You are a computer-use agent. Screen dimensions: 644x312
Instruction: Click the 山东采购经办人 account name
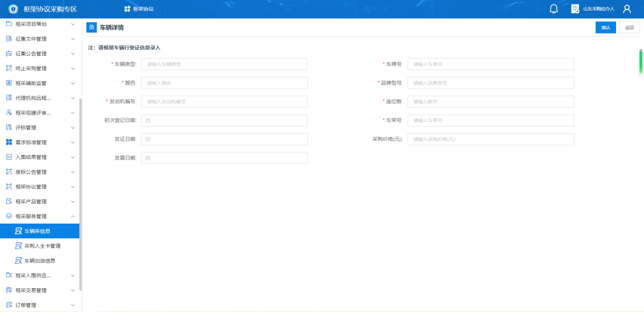[x=599, y=9]
